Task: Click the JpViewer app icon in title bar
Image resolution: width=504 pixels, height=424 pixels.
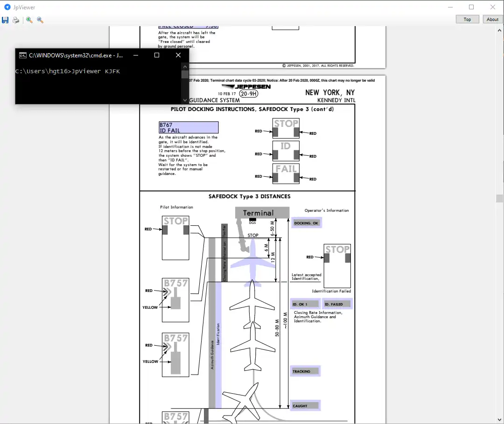Action: click(x=7, y=7)
